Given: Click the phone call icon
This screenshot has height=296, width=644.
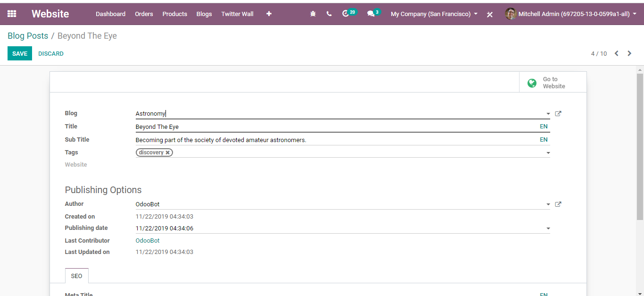Looking at the screenshot, I should click(x=329, y=14).
